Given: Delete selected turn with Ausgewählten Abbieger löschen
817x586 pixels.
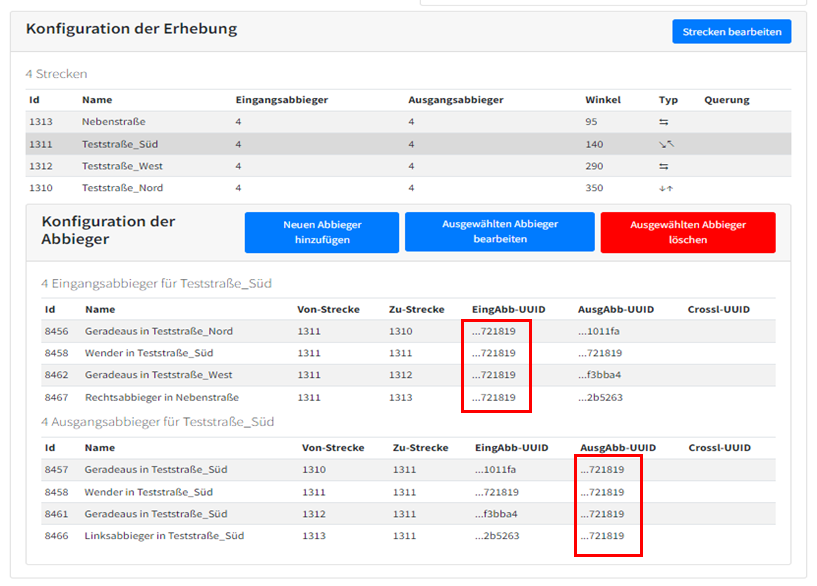Looking at the screenshot, I should 688,232.
